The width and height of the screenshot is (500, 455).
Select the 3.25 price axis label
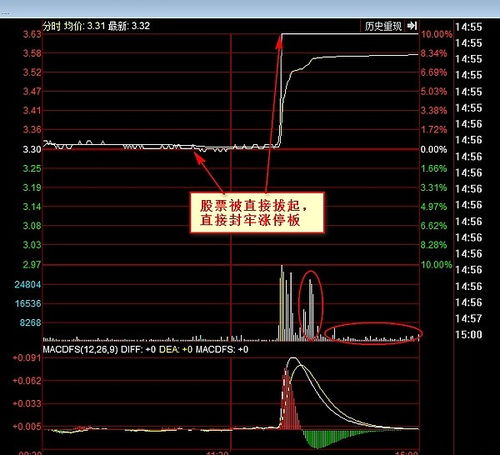pos(32,168)
